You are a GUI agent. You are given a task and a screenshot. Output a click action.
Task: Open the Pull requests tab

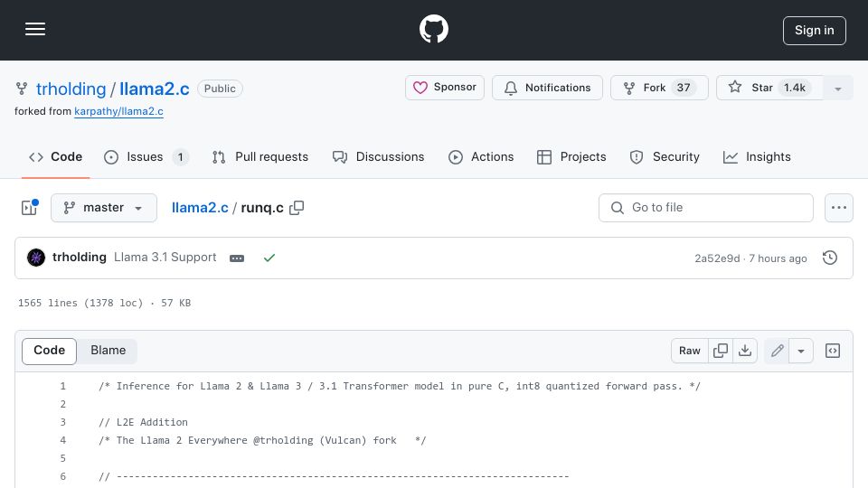[x=260, y=157]
